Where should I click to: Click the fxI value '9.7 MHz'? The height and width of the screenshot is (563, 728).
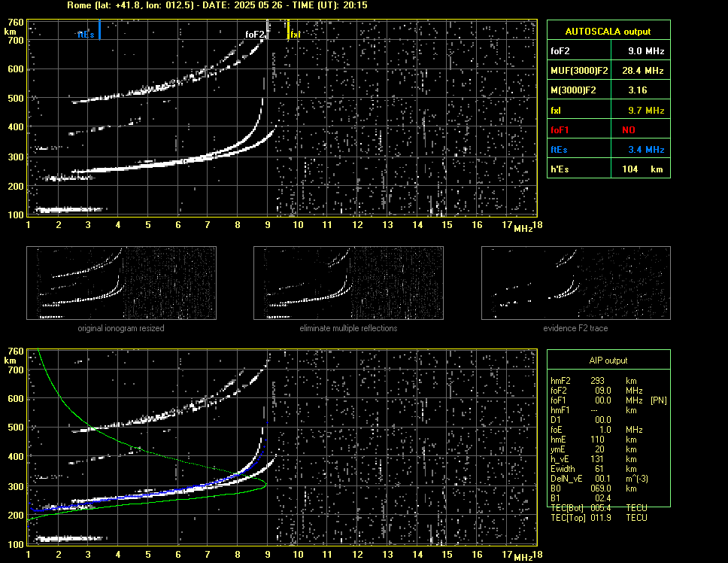point(646,111)
